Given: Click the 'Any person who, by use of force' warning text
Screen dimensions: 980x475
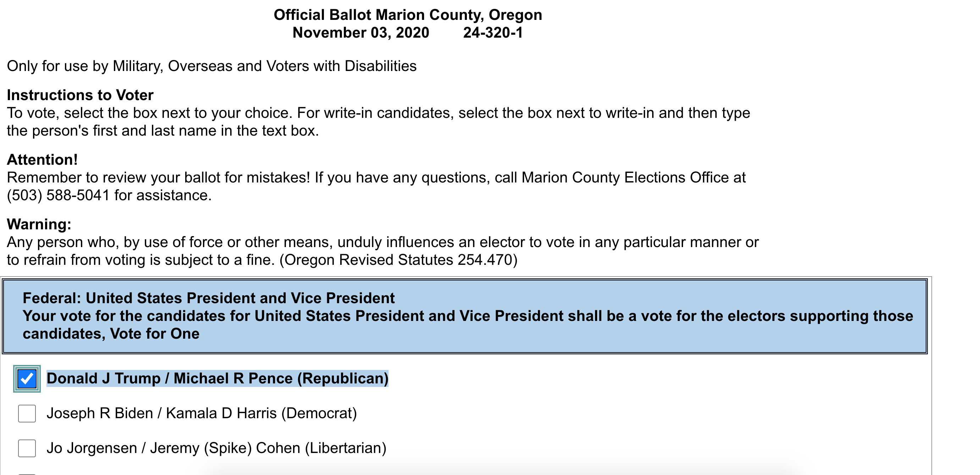Looking at the screenshot, I should click(x=383, y=251).
